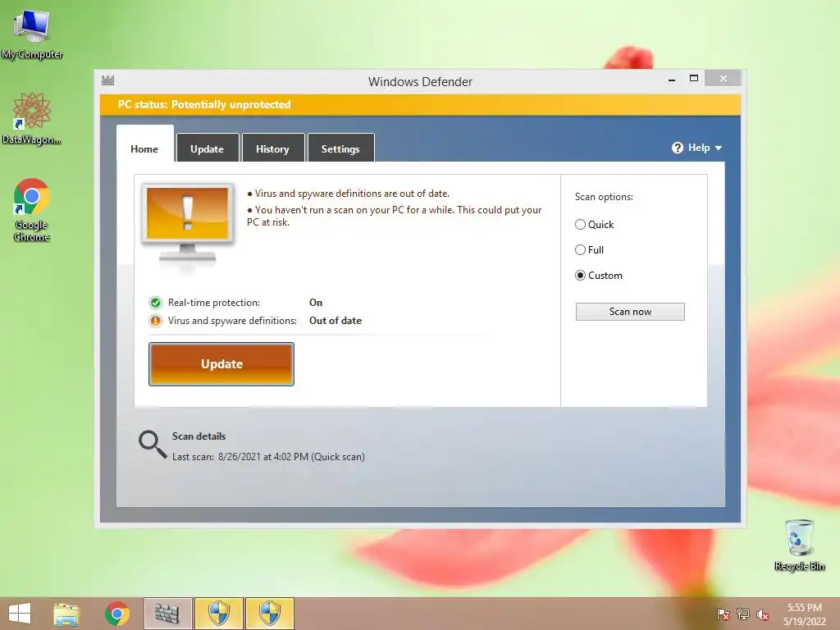Open the Recycle Bin
This screenshot has height=630, width=840.
point(799,545)
